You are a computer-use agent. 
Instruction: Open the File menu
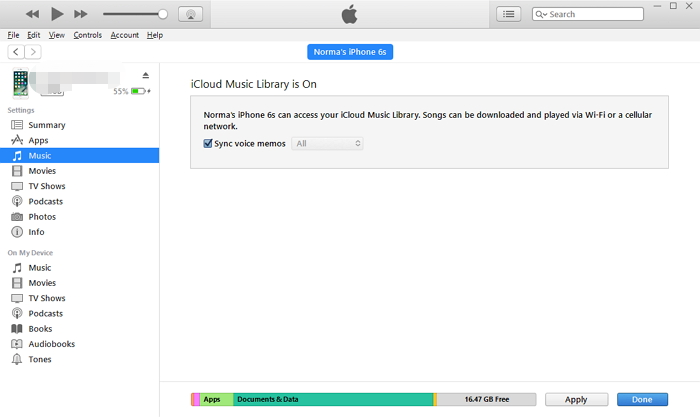13,35
